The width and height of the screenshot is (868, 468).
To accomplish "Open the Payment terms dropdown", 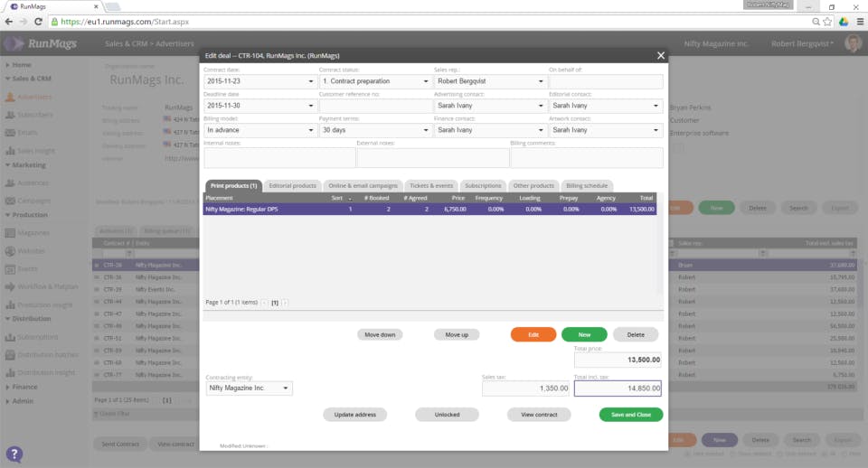I will tap(376, 130).
